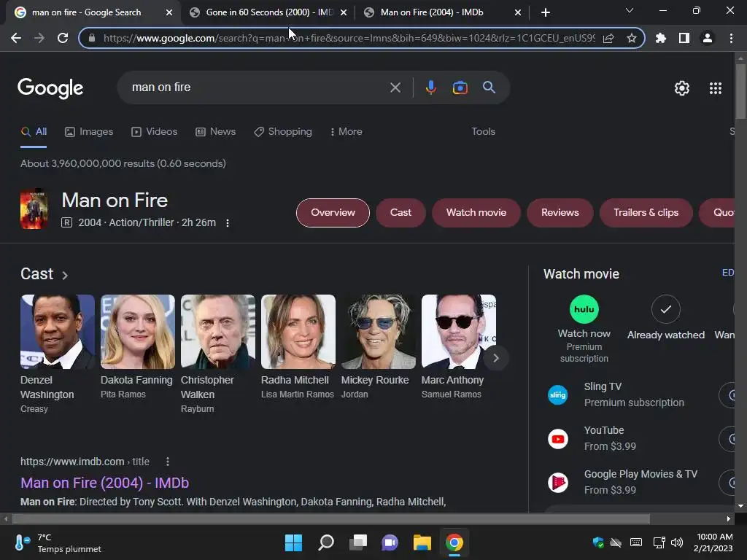Expand the Cast section arrow
Image resolution: width=747 pixels, height=560 pixels.
[65, 275]
